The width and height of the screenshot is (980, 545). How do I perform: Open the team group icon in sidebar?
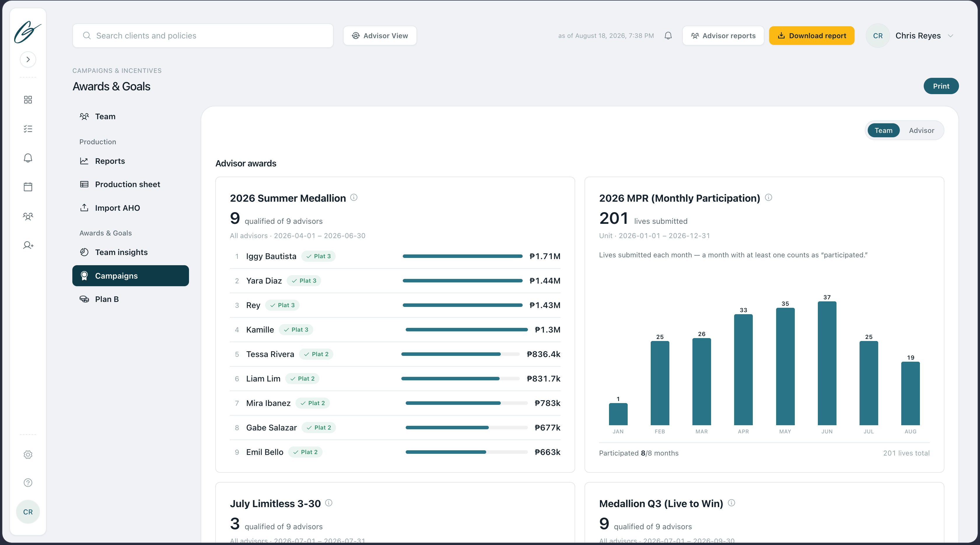coord(28,216)
